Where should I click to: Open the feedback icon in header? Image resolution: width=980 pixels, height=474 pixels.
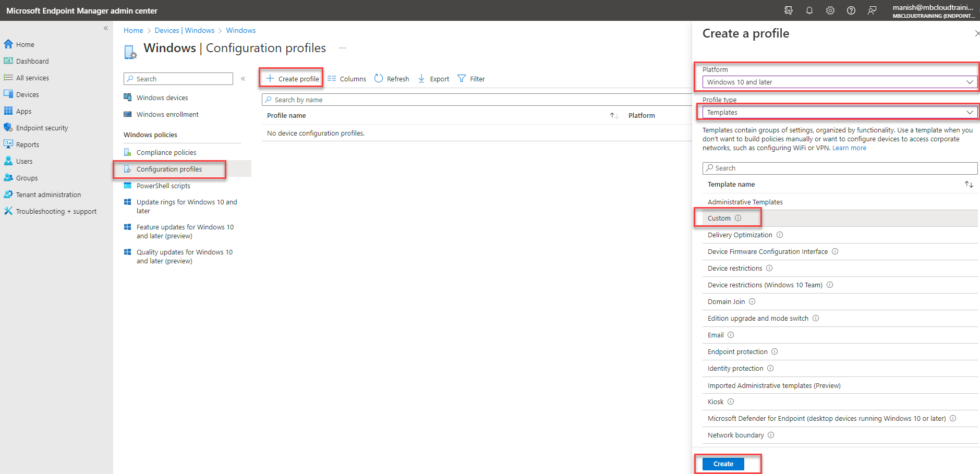tap(871, 11)
